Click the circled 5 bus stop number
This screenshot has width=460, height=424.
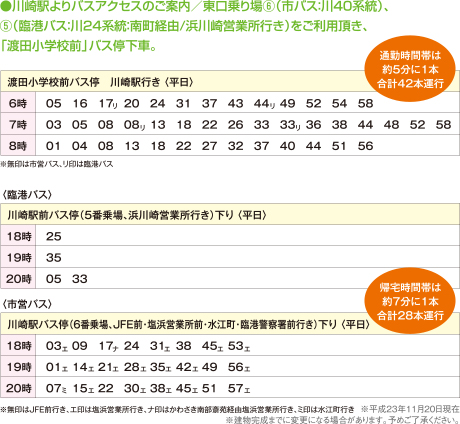point(6,26)
